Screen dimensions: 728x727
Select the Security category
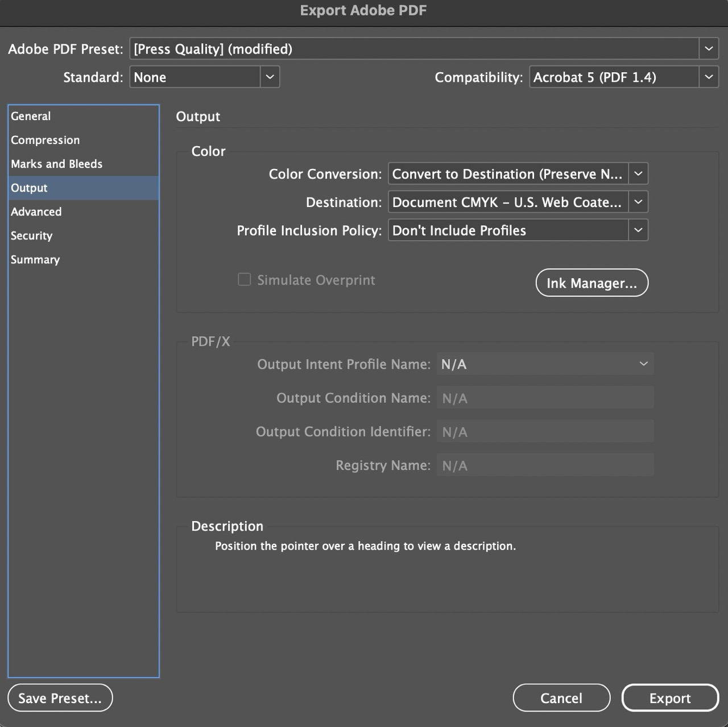83,236
